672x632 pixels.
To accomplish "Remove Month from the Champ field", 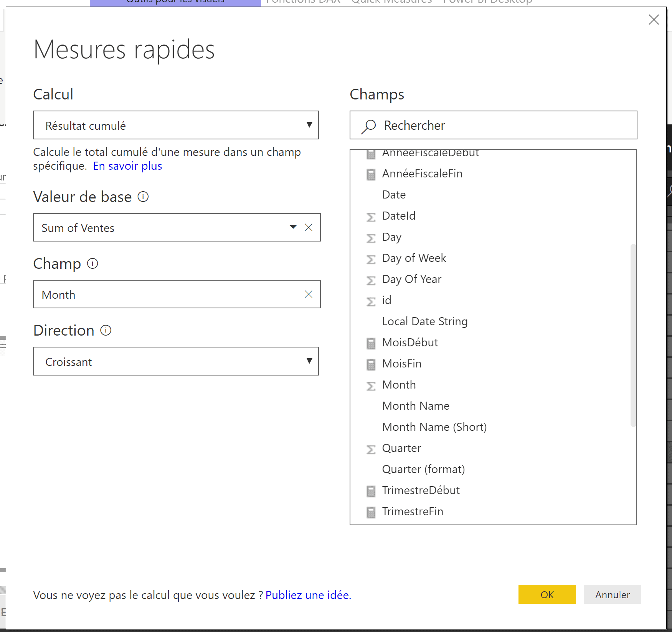I will click(x=309, y=294).
